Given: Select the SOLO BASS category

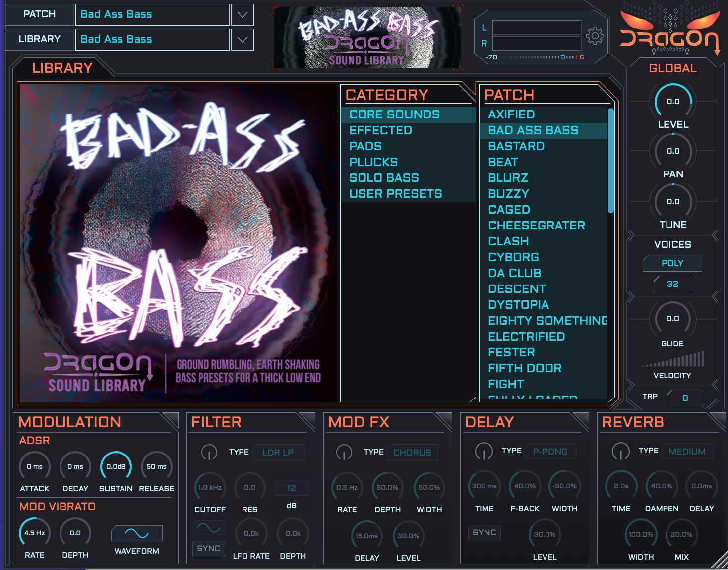Looking at the screenshot, I should 408,178.
